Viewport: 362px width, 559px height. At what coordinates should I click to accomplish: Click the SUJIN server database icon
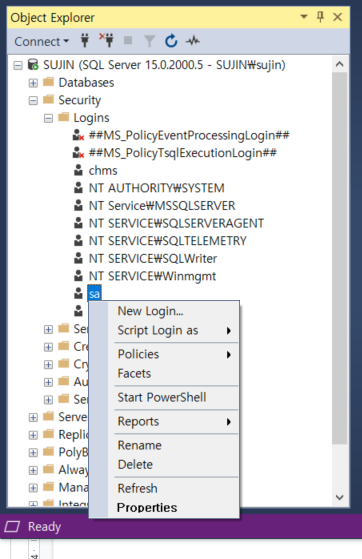click(x=33, y=65)
